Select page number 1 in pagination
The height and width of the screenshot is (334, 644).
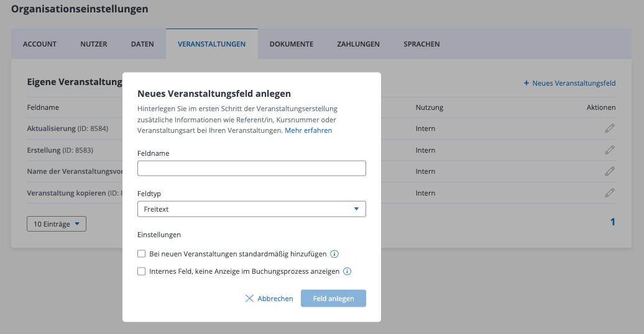click(x=612, y=222)
